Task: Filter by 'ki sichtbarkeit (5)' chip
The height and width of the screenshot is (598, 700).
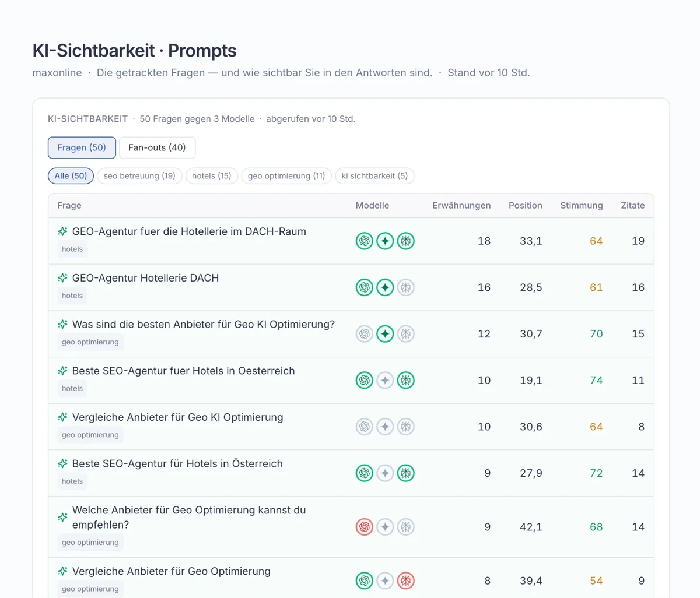Action: coord(374,175)
